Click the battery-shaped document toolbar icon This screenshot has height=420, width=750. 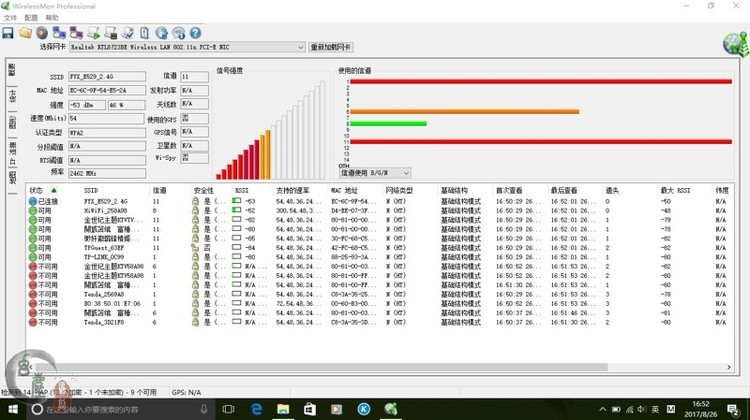pos(144,33)
